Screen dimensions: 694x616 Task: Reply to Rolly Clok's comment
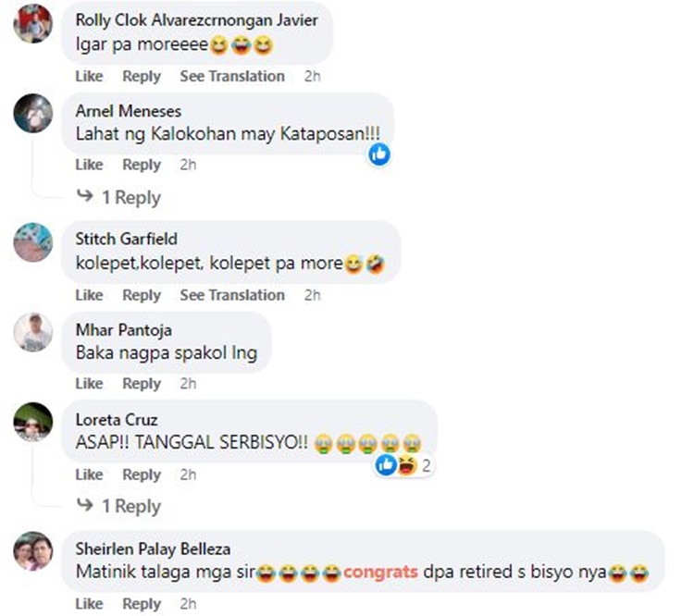tap(142, 76)
